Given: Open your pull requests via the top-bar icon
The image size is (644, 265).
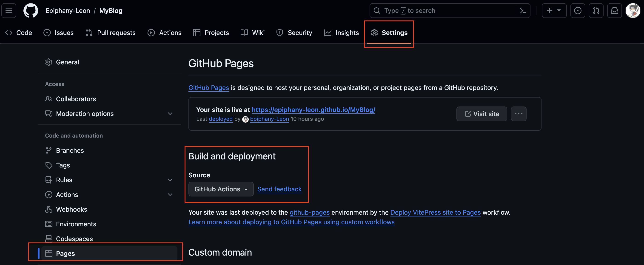Looking at the screenshot, I should point(596,11).
